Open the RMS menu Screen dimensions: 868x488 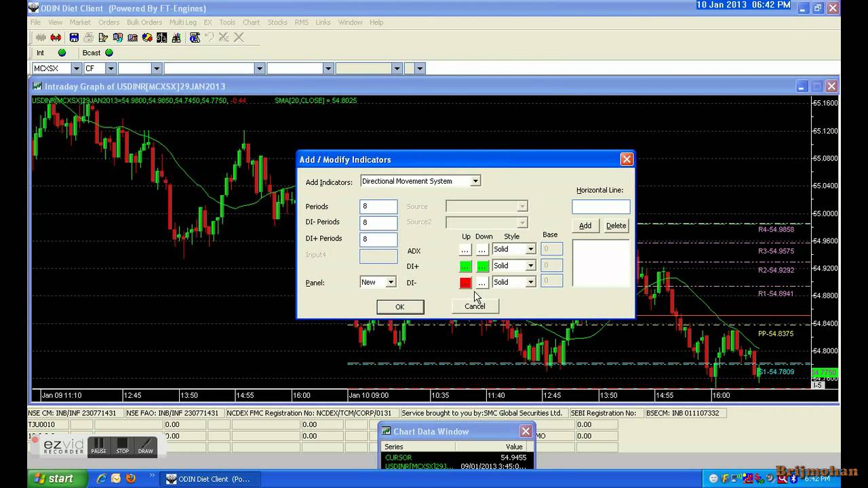tap(302, 22)
